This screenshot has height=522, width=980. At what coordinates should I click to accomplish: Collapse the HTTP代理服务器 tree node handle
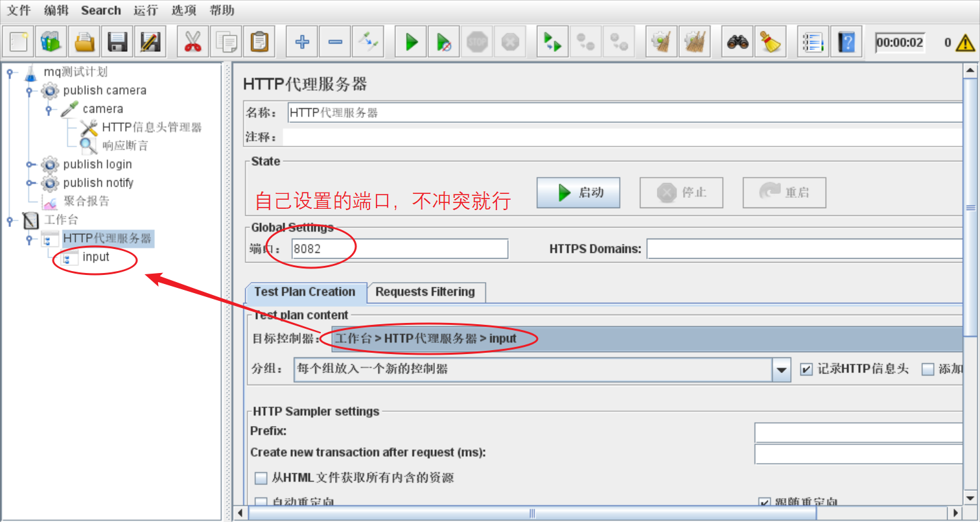tap(29, 239)
